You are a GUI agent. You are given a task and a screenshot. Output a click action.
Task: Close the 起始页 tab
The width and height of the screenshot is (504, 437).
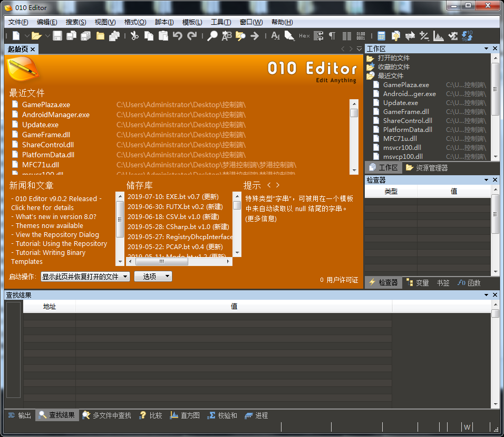tap(33, 49)
